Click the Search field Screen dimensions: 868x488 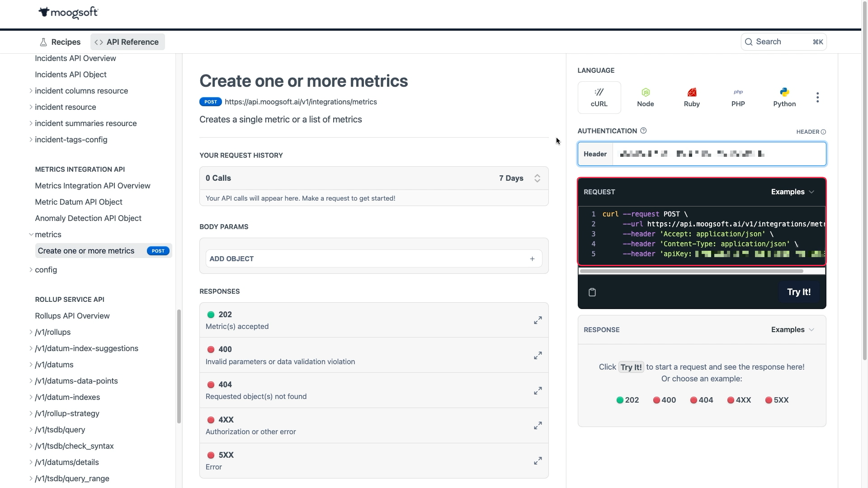pyautogui.click(x=783, y=42)
